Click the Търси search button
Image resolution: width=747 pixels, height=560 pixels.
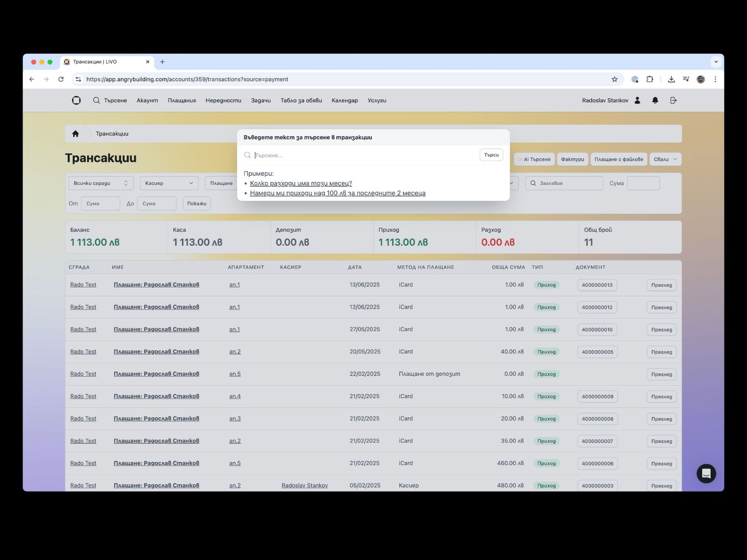491,155
